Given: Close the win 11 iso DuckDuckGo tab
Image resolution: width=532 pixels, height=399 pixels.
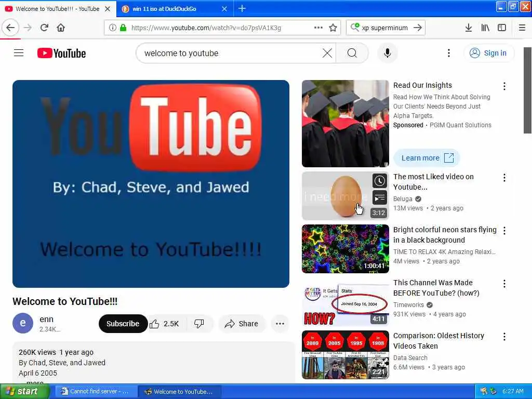Looking at the screenshot, I should 224,9.
